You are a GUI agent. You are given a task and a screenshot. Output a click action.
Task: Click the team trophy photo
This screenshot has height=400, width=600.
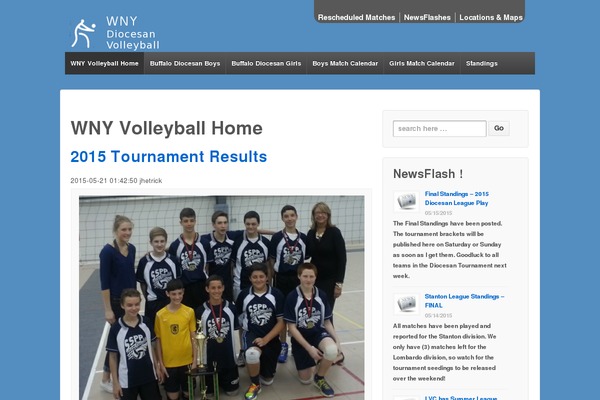point(222,298)
